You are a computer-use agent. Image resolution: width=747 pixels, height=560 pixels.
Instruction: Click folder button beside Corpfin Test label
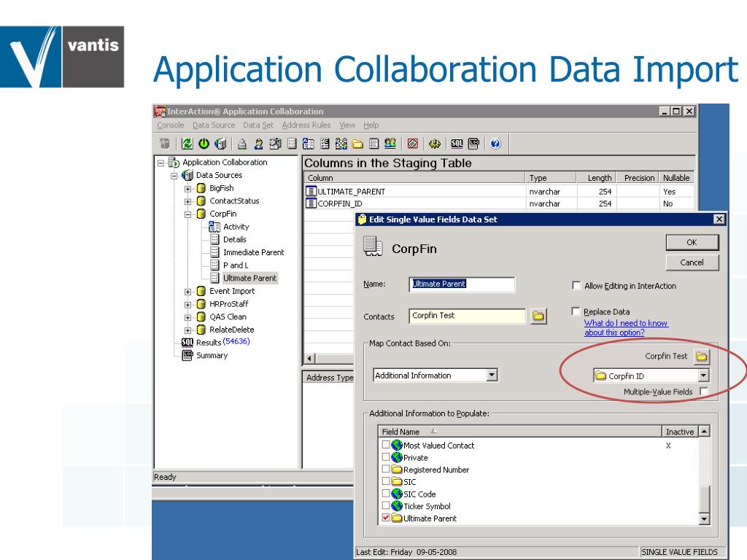point(701,356)
